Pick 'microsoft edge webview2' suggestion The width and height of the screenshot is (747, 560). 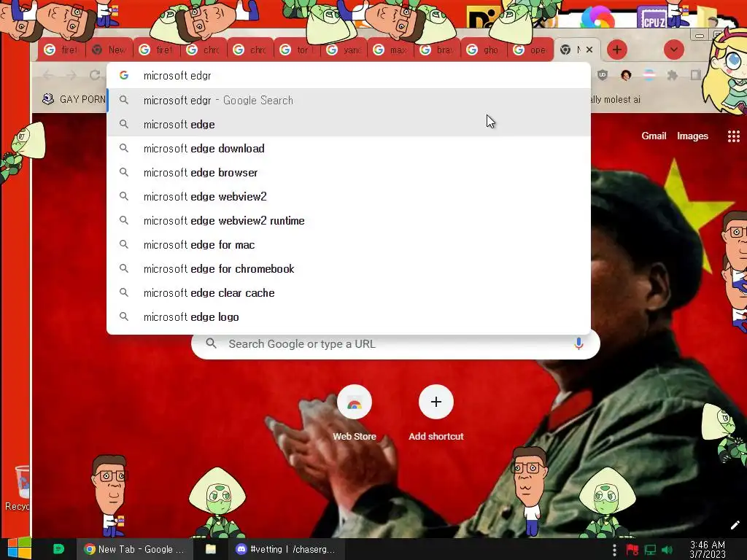pos(349,197)
